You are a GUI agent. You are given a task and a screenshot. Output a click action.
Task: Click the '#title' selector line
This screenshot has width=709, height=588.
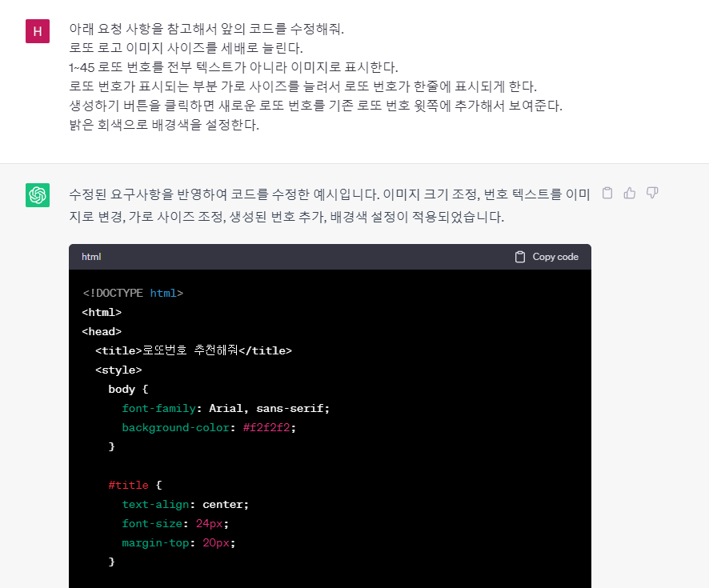pyautogui.click(x=134, y=485)
